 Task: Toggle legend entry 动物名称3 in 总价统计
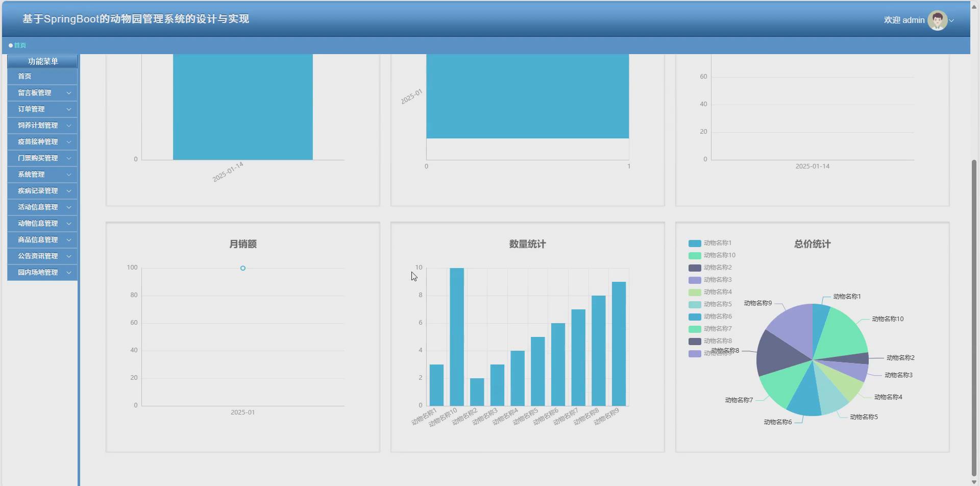coord(710,280)
